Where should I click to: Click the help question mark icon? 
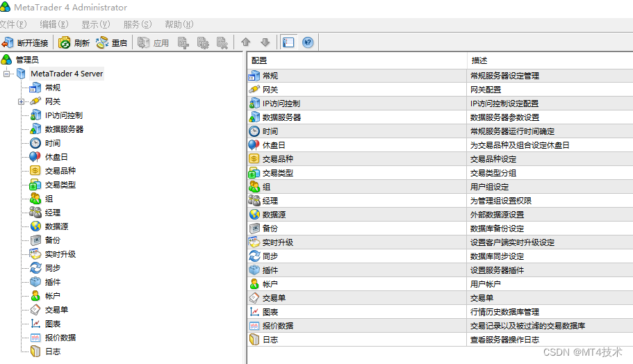click(308, 42)
